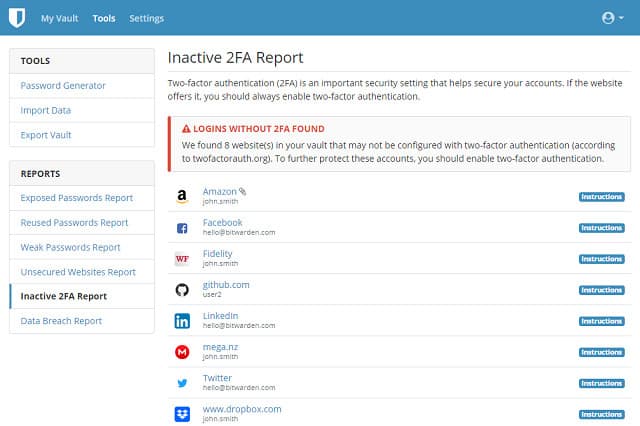
Task: Click Instructions button for Fidelity
Action: [x=602, y=259]
